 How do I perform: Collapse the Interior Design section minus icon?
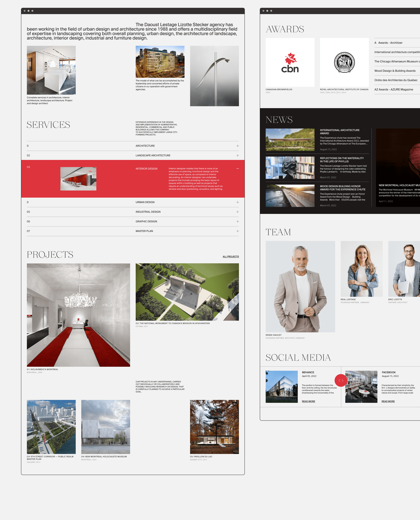(x=237, y=169)
